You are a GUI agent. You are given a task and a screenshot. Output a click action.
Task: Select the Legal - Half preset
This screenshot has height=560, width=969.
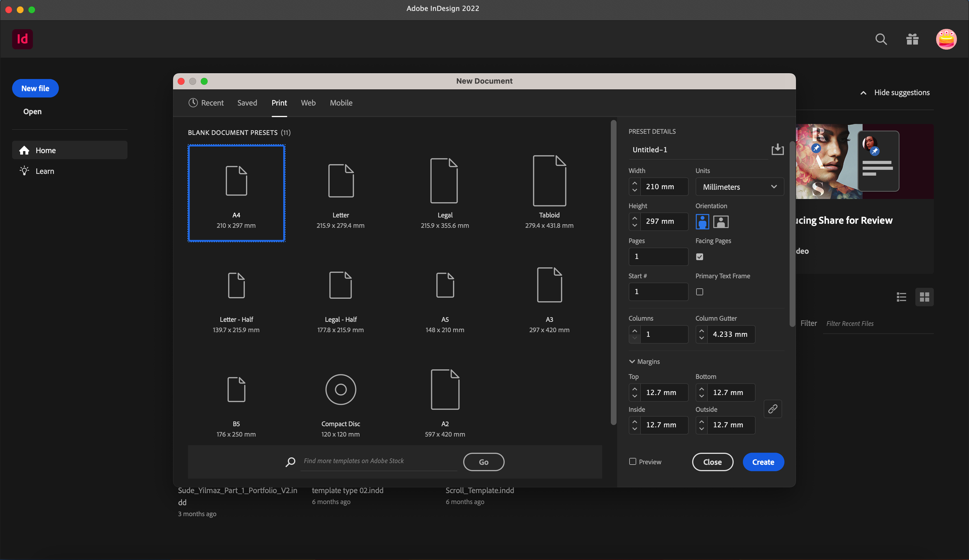(341, 298)
